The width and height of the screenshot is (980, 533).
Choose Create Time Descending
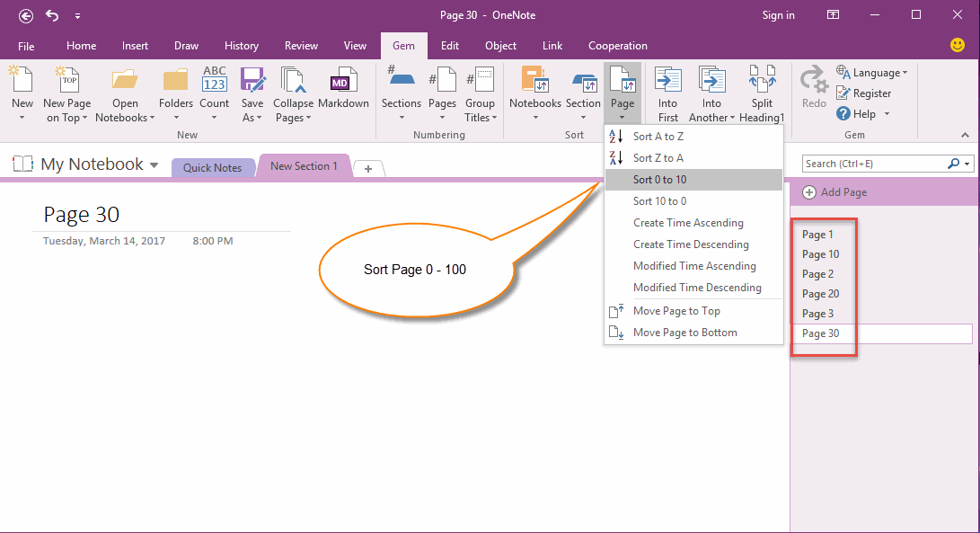click(693, 244)
